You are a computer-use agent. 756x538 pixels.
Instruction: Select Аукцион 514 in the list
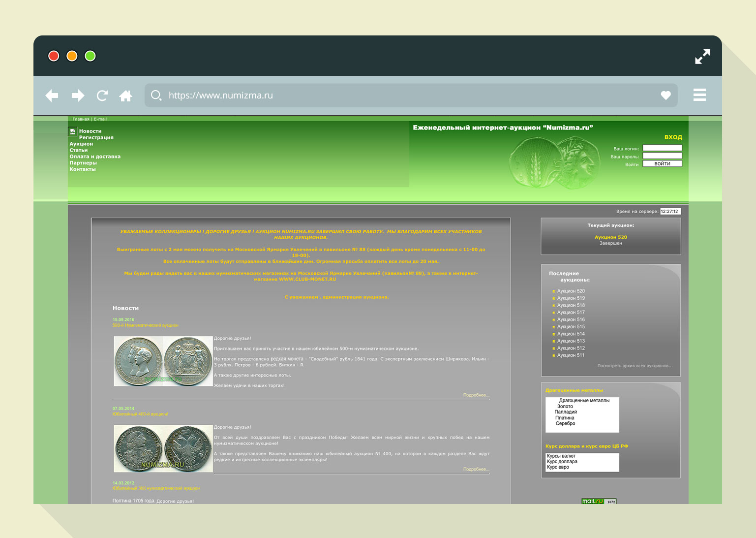click(571, 334)
